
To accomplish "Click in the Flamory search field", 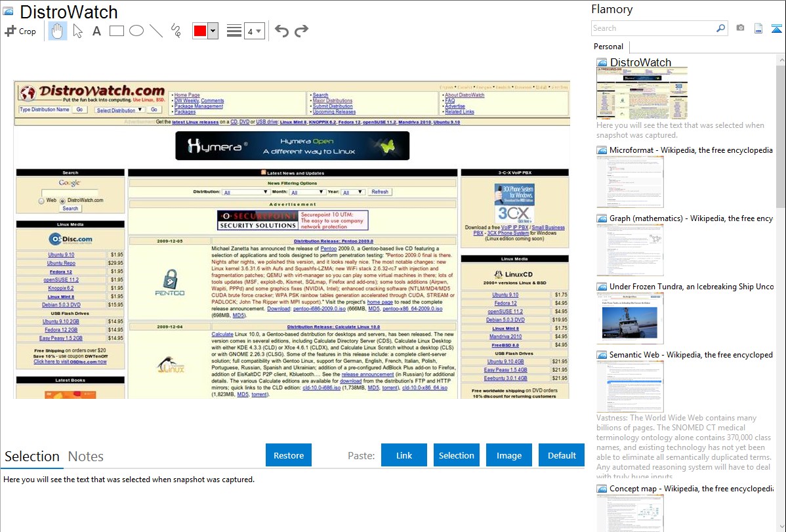I will coord(653,28).
